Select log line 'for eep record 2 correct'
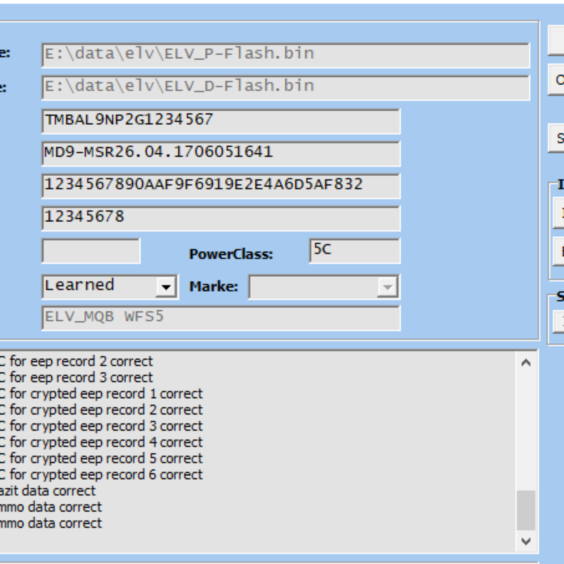This screenshot has height=564, width=564. pos(81,361)
